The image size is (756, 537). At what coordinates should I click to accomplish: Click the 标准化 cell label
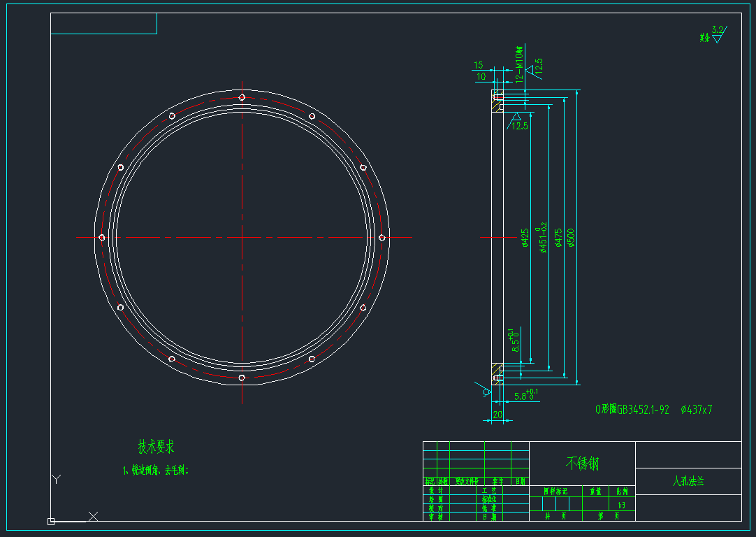coord(489,499)
